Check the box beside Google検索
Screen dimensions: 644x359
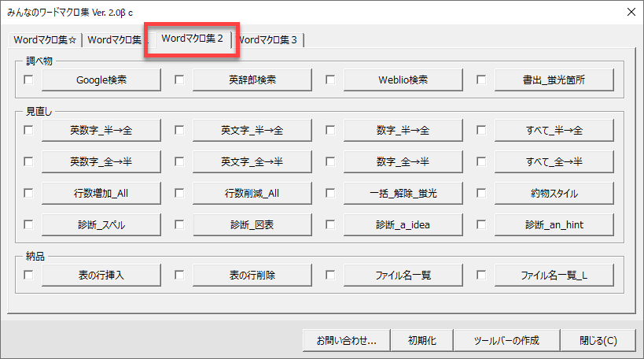click(x=29, y=80)
